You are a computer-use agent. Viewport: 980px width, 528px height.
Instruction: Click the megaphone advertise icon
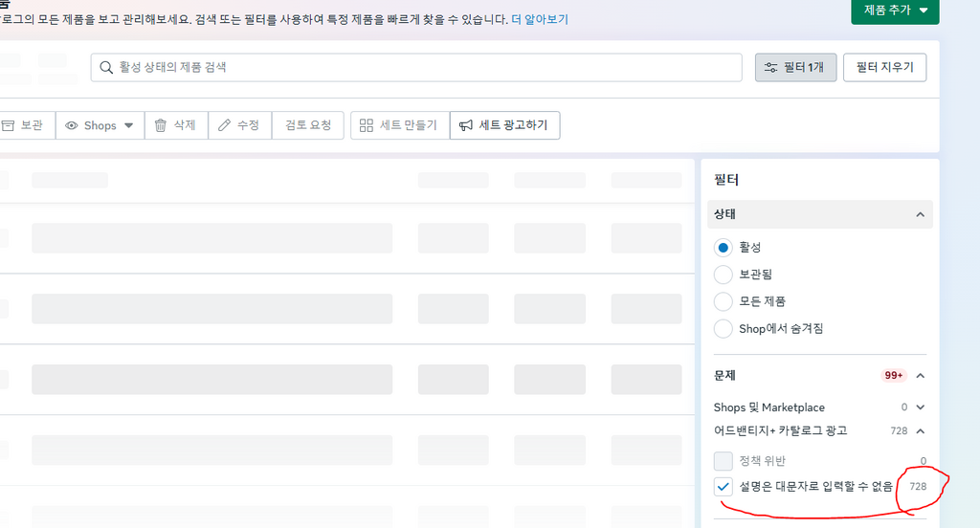tap(466, 125)
